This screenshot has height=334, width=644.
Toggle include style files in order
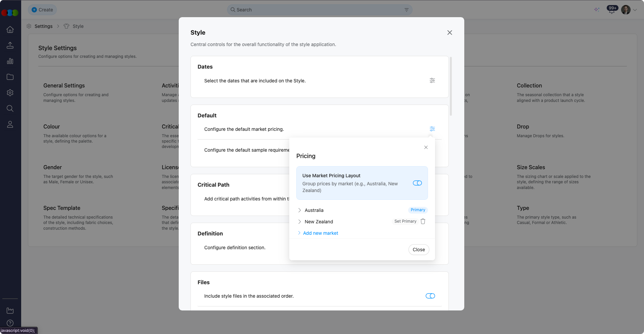(430, 296)
